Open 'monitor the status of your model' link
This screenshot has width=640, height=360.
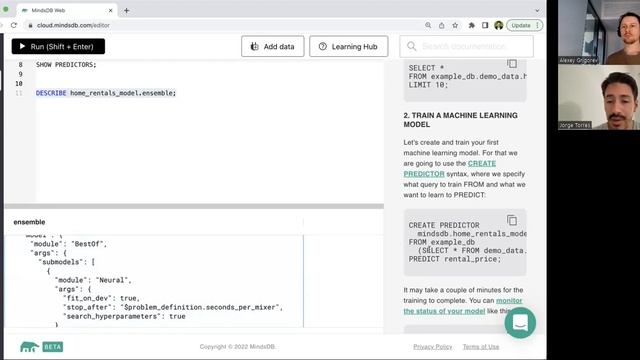coord(463,306)
